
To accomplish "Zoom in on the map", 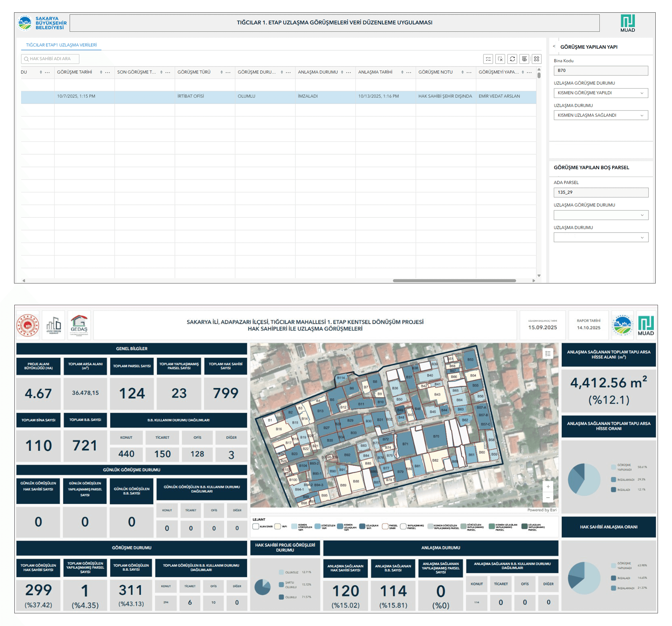I will (548, 486).
